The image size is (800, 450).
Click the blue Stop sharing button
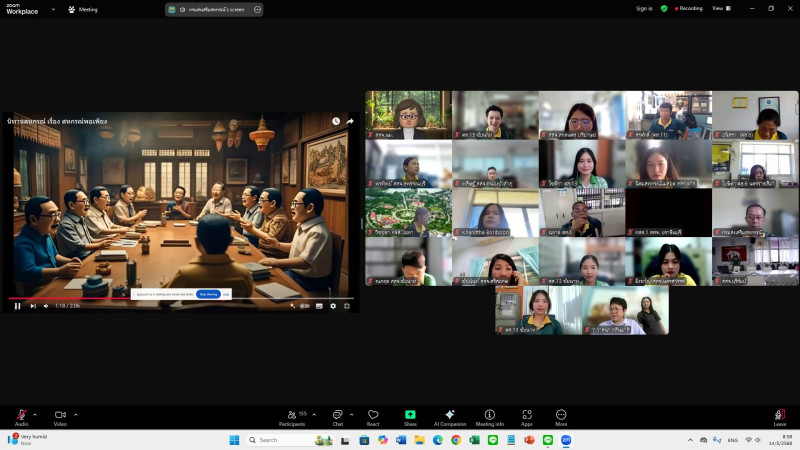[208, 294]
